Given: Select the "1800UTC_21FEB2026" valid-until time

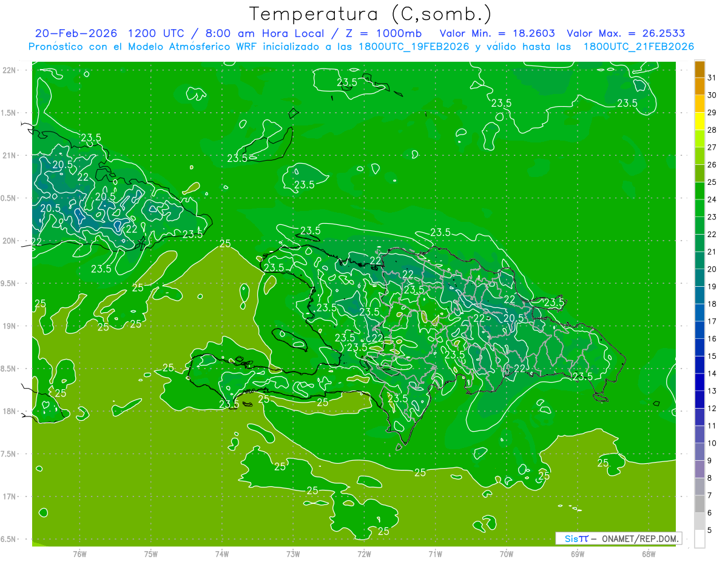Looking at the screenshot, I should coord(638,47).
